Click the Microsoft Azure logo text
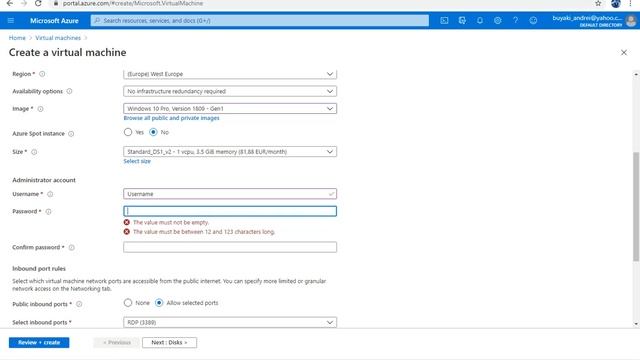Viewport: 640px width, 360px height. (x=54, y=20)
